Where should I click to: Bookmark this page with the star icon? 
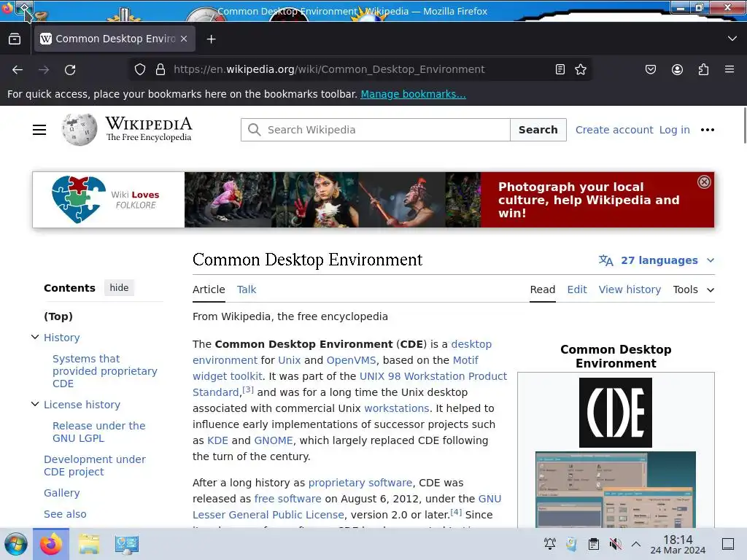pos(580,69)
